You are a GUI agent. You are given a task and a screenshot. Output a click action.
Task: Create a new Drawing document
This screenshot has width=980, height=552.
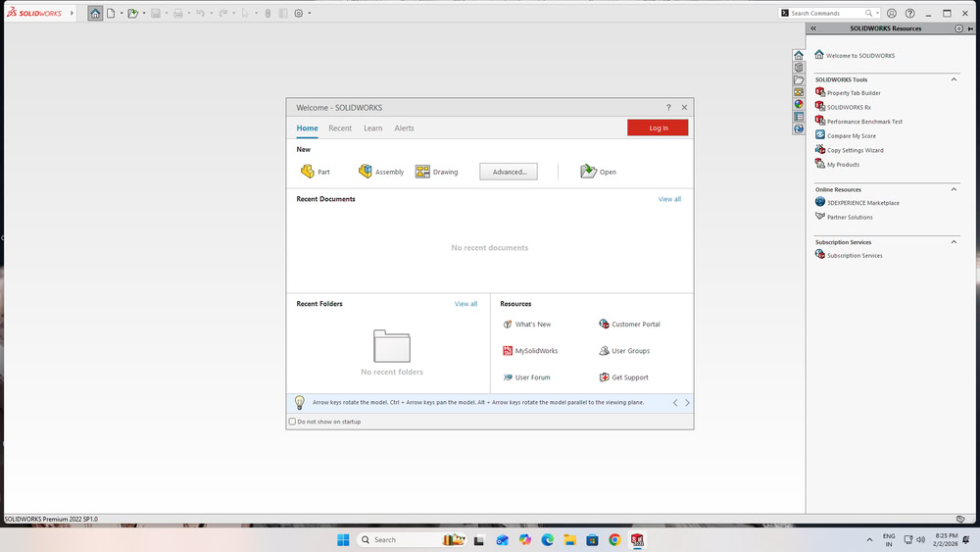(x=436, y=172)
